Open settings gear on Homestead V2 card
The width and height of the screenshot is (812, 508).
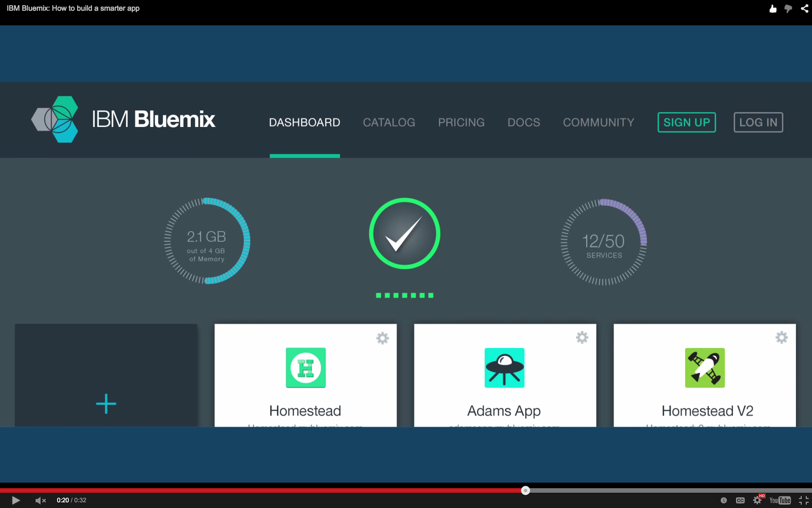point(782,337)
